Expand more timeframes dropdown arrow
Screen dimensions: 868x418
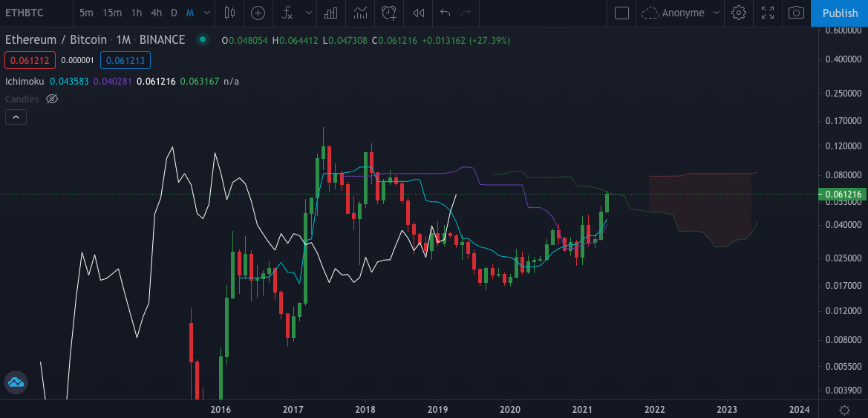207,13
